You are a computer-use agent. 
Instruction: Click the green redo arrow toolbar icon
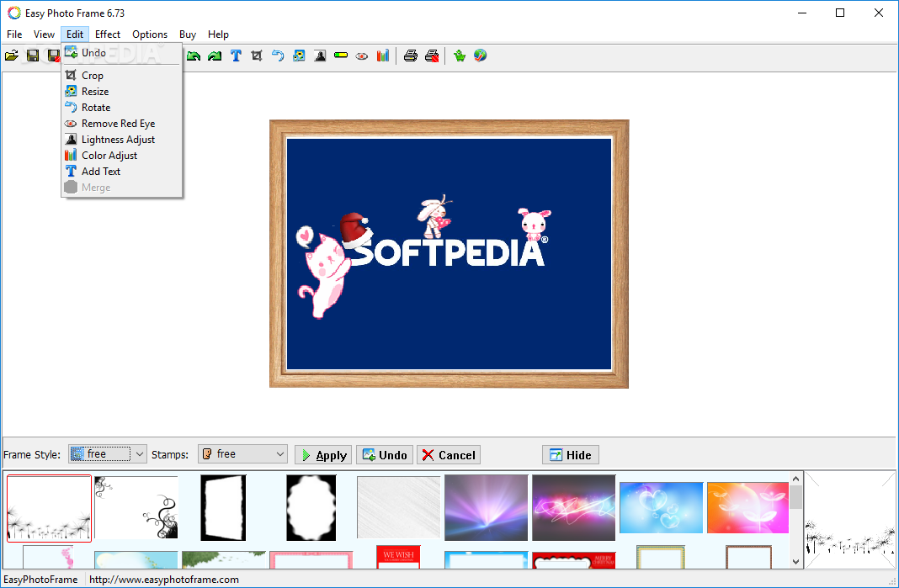(x=215, y=56)
